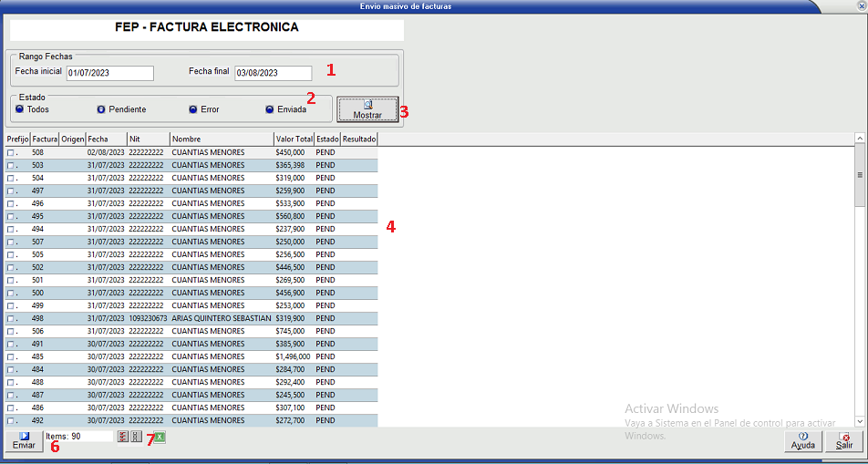Sort by the Valor Total column header
This screenshot has width=868, height=464.
coord(293,139)
